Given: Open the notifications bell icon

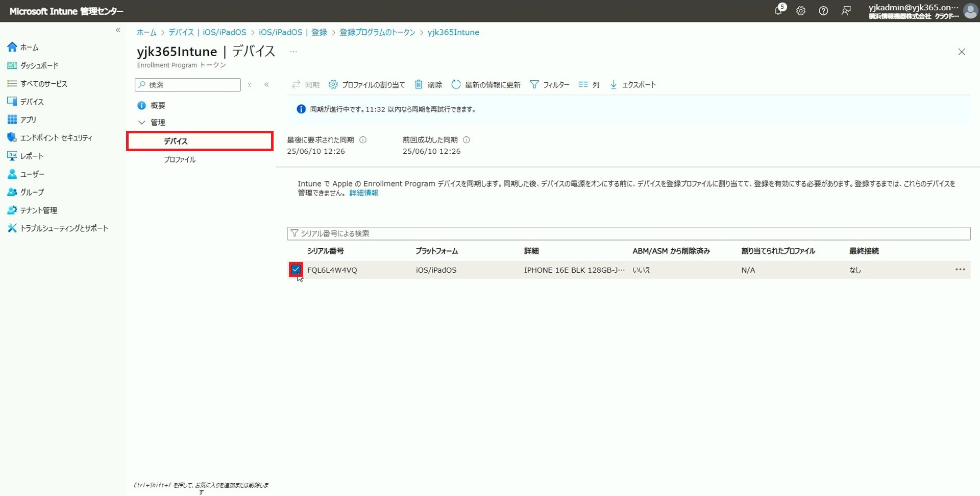Looking at the screenshot, I should click(778, 11).
